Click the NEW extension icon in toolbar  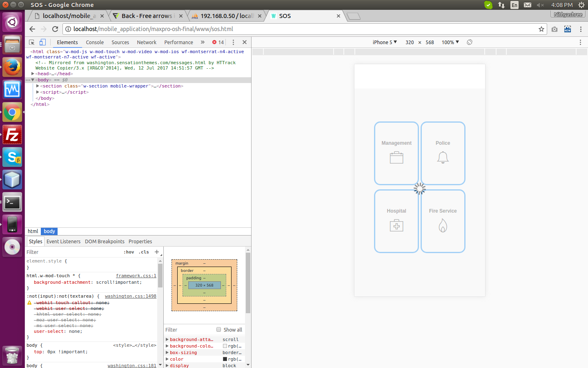tap(568, 29)
